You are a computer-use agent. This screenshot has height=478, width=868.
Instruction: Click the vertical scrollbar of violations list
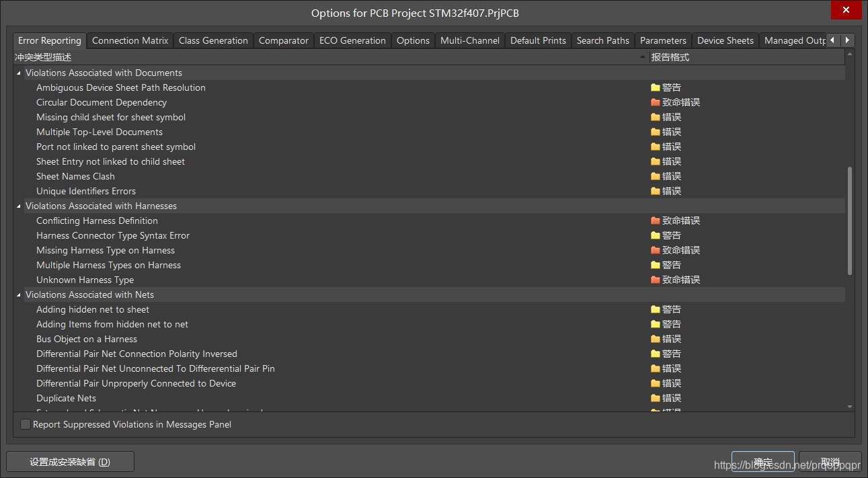(x=850, y=221)
